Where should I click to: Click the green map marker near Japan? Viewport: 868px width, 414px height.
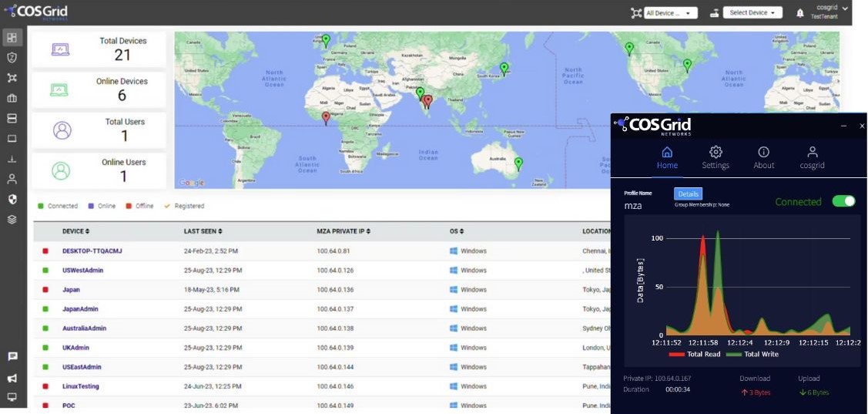[504, 68]
